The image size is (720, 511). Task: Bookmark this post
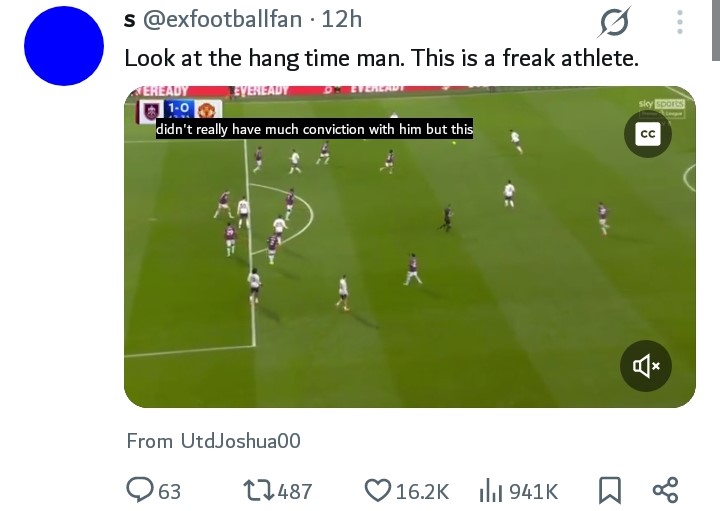[x=608, y=490]
